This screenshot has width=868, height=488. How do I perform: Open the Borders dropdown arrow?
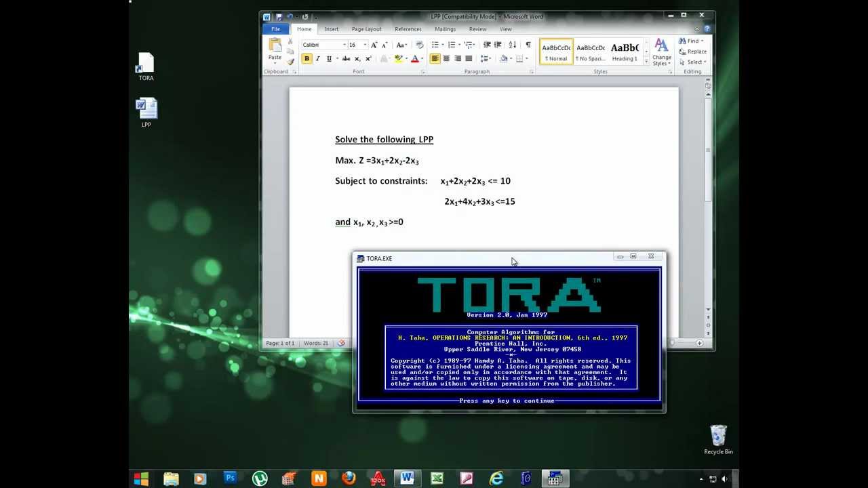click(527, 59)
